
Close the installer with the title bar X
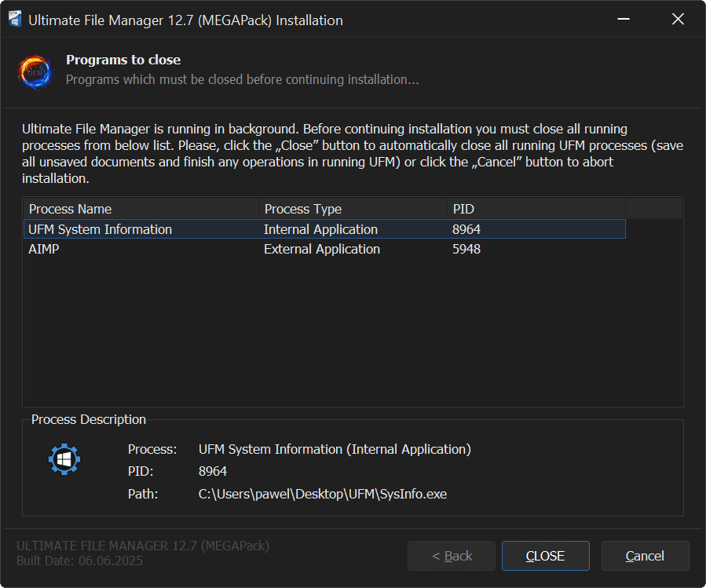(x=678, y=20)
